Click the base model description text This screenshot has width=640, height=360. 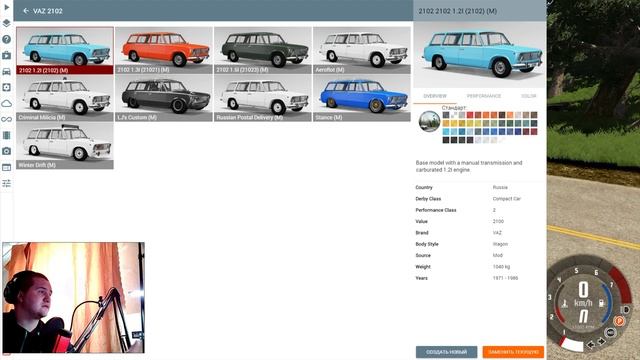469,166
